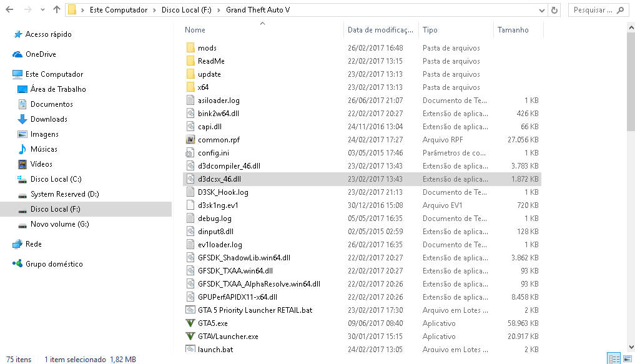The height and width of the screenshot is (364, 635).
Task: Open Músicas in the sidebar
Action: pos(44,149)
